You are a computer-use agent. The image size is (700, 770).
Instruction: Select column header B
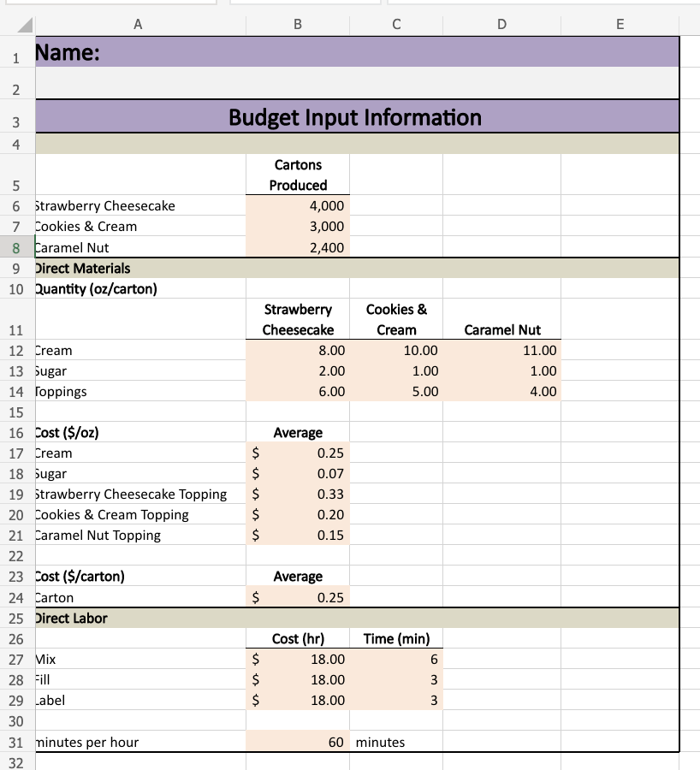[x=297, y=24]
